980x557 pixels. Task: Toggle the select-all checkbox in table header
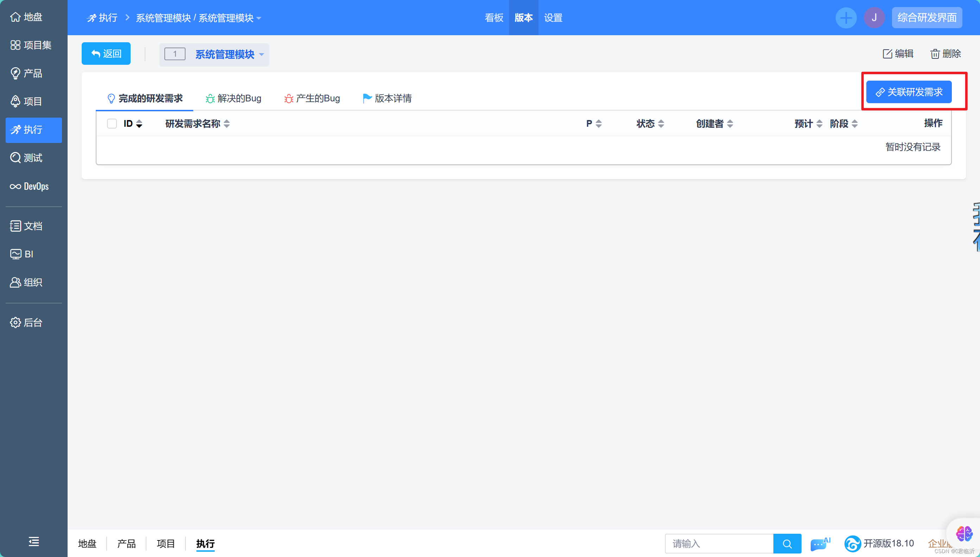(x=112, y=124)
